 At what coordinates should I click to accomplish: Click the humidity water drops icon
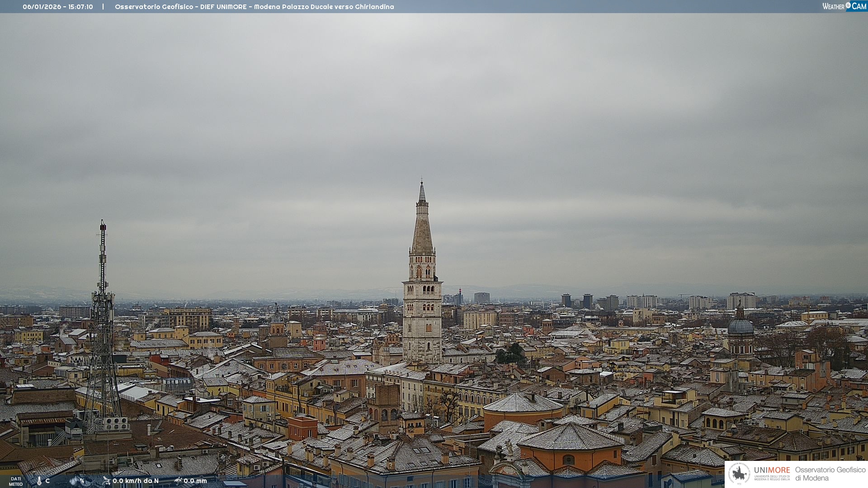coord(74,481)
